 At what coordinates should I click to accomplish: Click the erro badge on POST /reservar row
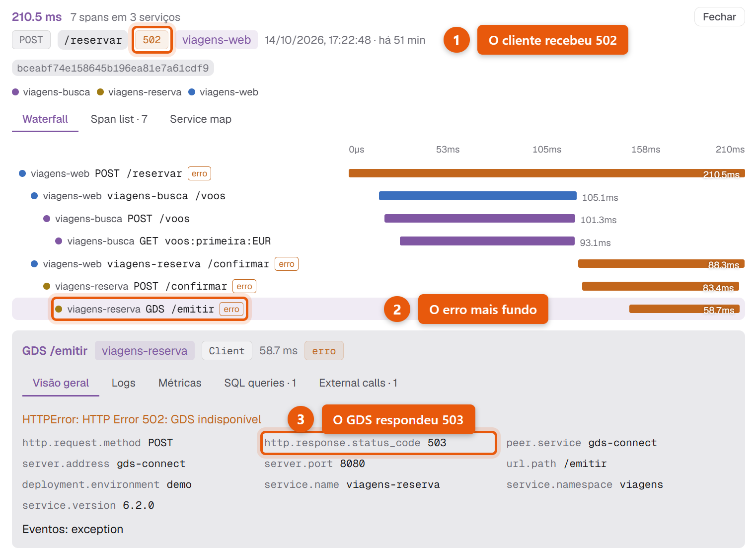click(x=199, y=173)
